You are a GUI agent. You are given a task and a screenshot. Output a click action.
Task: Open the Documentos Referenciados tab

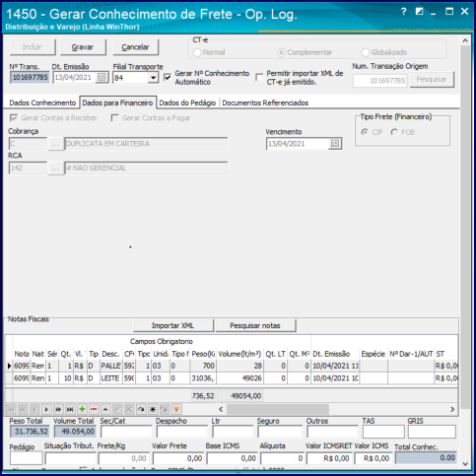(265, 102)
